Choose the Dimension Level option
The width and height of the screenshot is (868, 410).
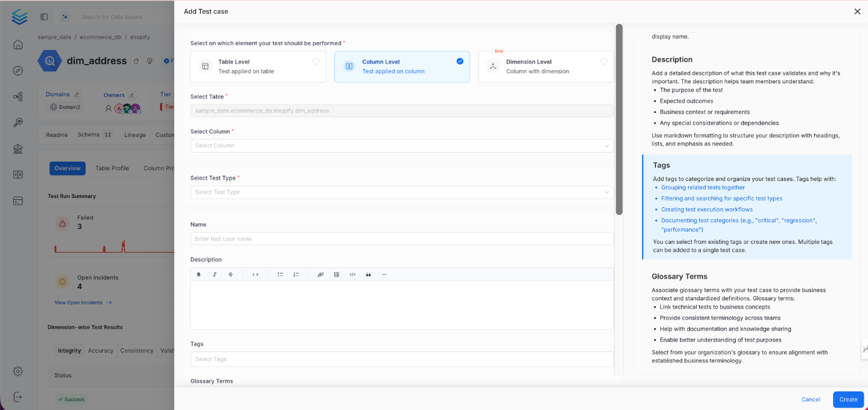[545, 66]
